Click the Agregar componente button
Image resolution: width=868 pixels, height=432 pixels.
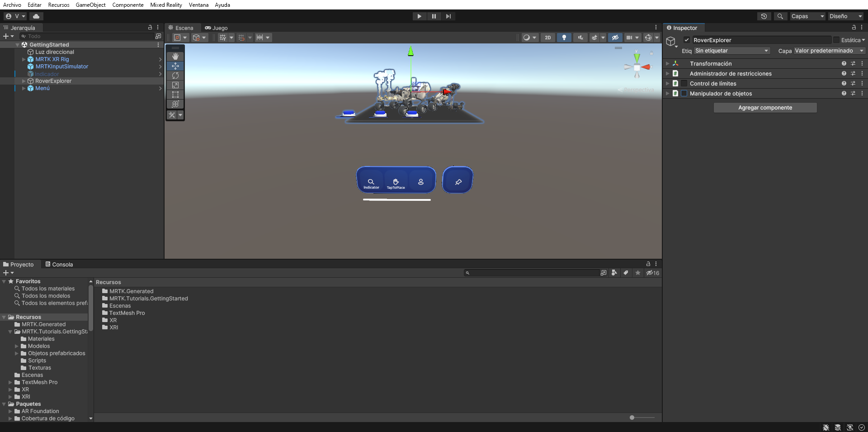point(765,107)
